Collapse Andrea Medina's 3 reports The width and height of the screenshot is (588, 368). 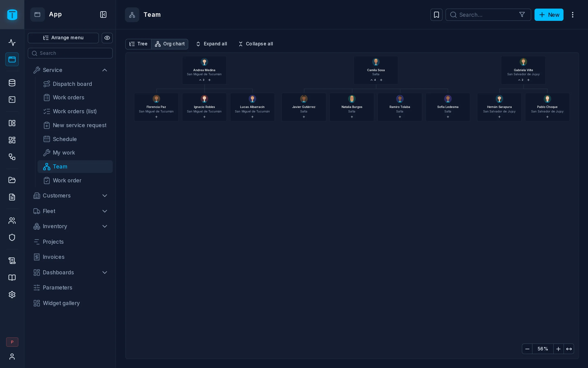[202, 80]
